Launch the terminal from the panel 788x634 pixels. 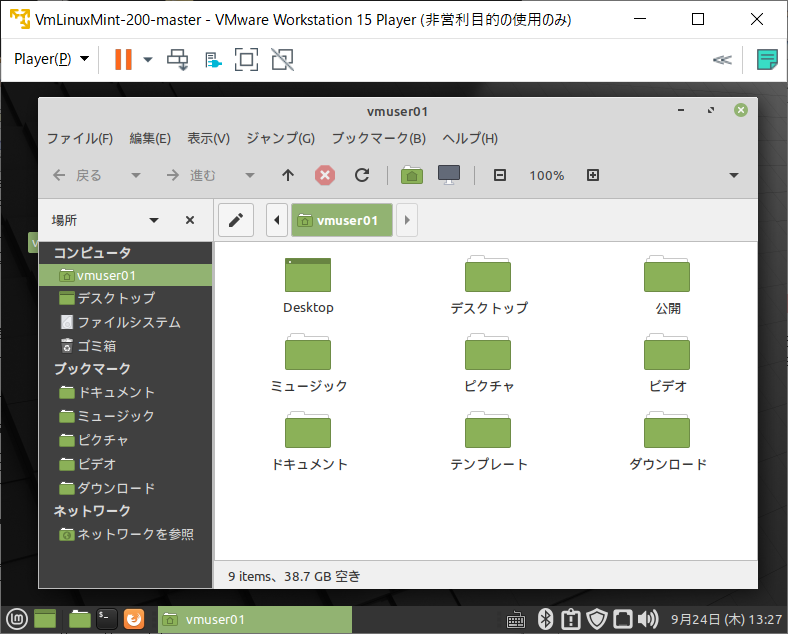[x=107, y=619]
